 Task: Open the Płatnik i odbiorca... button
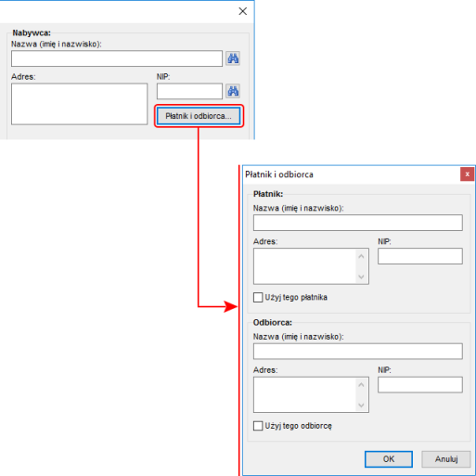[x=199, y=116]
